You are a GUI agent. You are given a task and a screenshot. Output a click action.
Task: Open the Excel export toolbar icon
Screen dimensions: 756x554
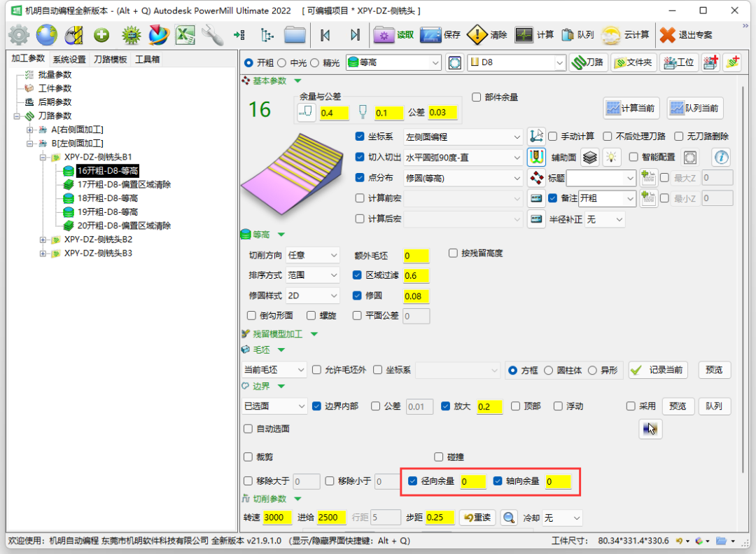pos(185,34)
